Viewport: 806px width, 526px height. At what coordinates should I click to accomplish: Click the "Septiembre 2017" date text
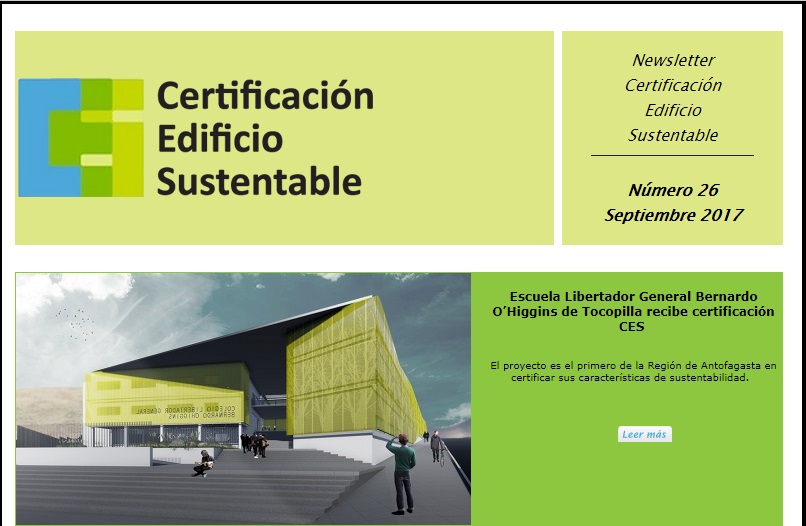[673, 215]
